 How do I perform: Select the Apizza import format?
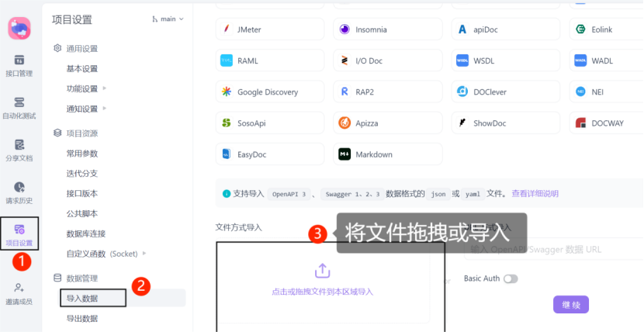coord(388,123)
